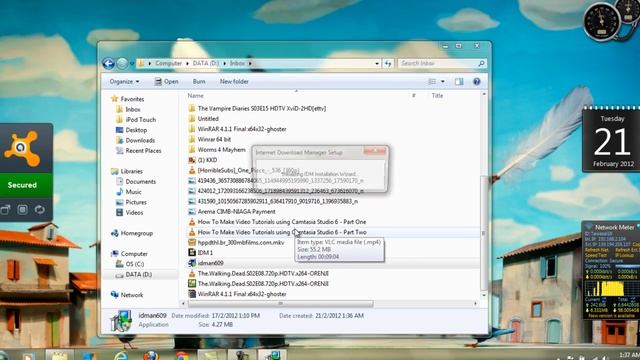
Task: Sort by the Title column header
Action: [x=437, y=96]
